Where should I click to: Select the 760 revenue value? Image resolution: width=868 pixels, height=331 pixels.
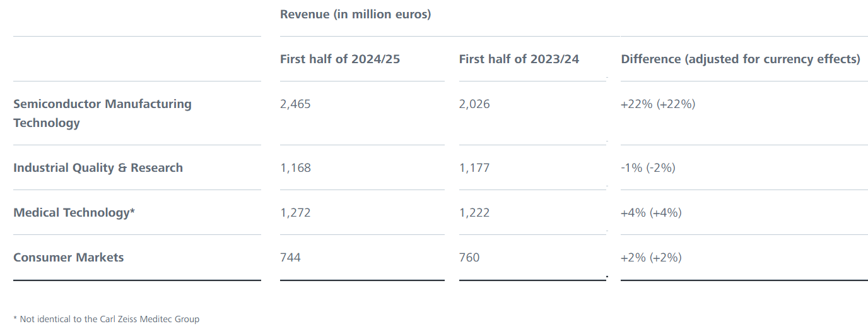coord(469,258)
